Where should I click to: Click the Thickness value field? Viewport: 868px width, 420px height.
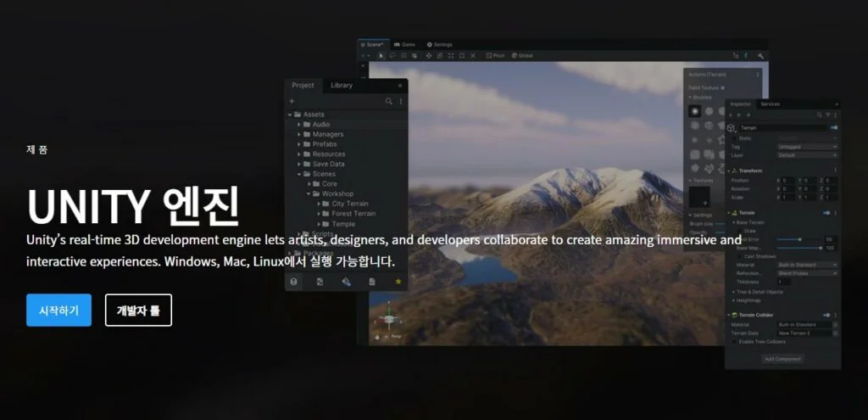784,282
